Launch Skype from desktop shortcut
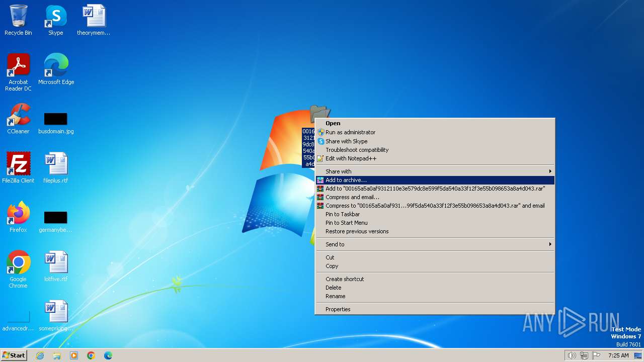Viewport: 644px width, 362px height. 56,20
